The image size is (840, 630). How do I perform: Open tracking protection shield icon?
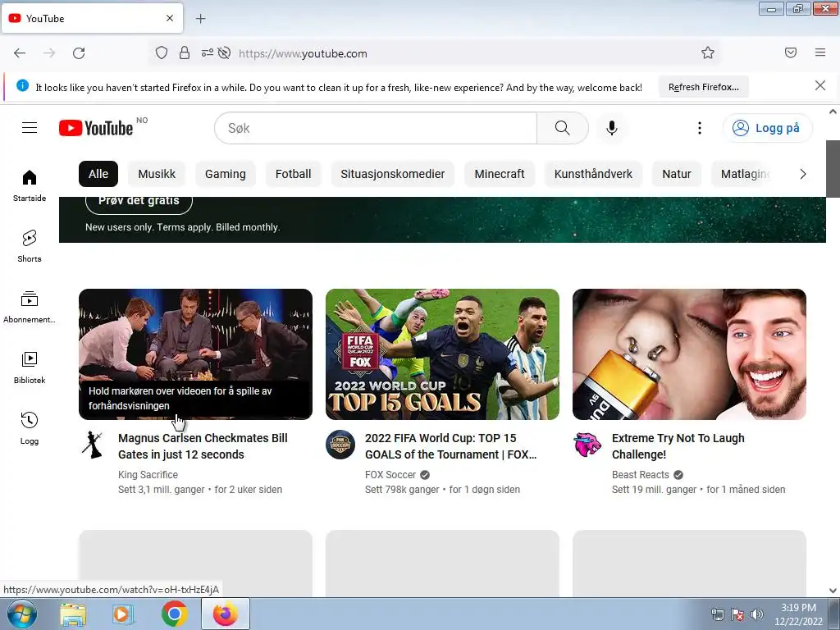(x=162, y=52)
